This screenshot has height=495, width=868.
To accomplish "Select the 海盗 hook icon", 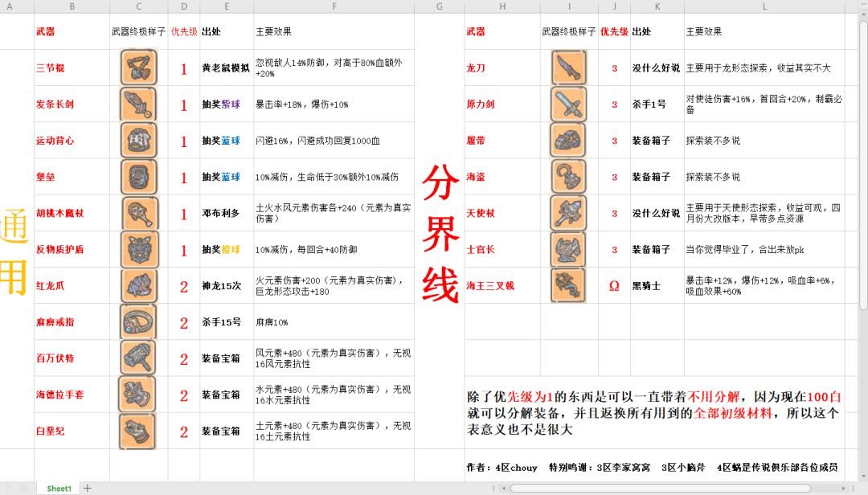I will pyautogui.click(x=568, y=177).
